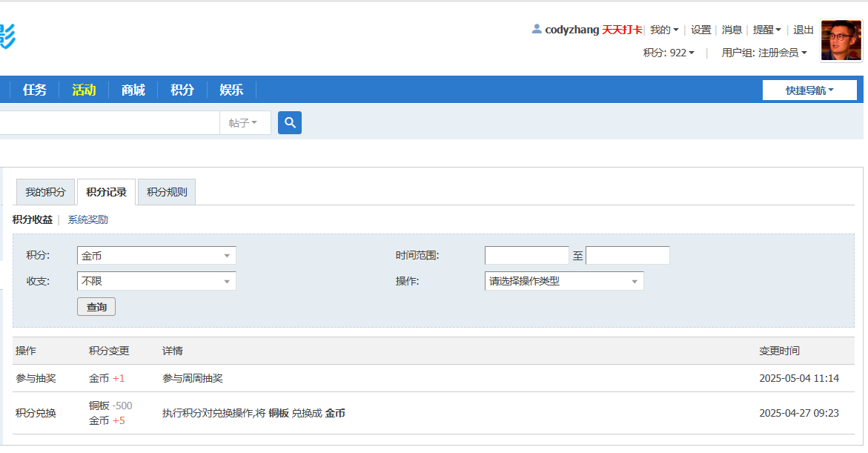This screenshot has width=868, height=453.
Task: Select 商城 in the navigation bar
Action: (x=132, y=89)
